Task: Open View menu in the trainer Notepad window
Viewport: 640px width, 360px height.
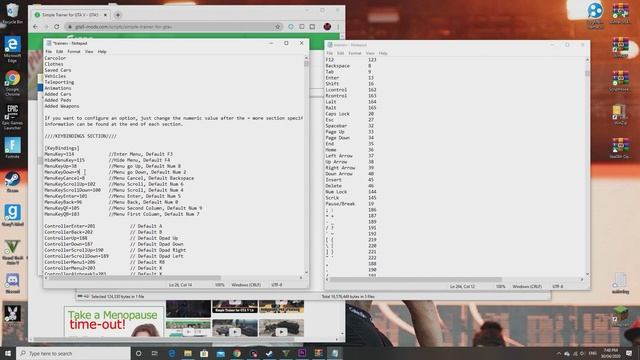Action: [x=89, y=52]
